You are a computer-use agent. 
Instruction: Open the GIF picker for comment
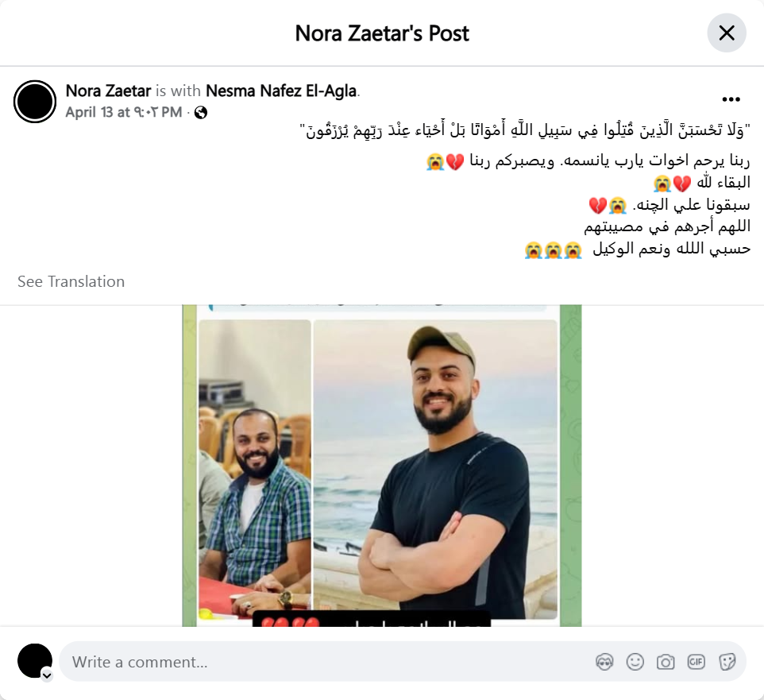[696, 662]
